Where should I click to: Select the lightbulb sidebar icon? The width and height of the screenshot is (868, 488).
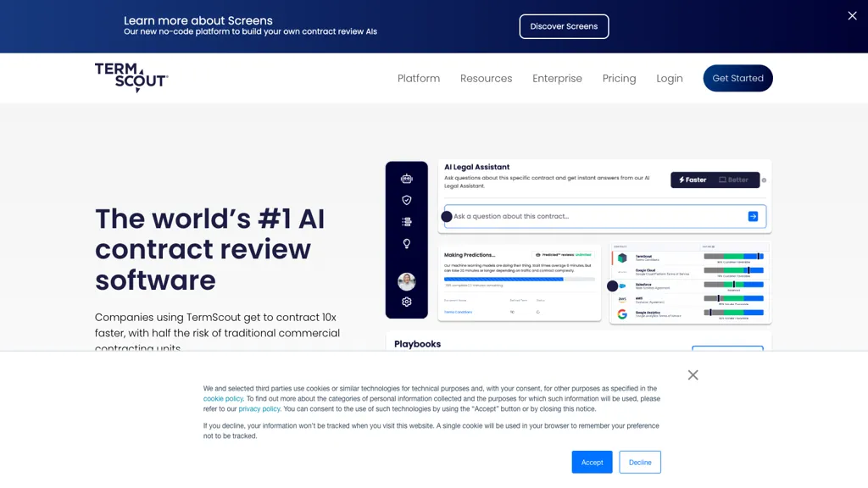[x=406, y=243]
